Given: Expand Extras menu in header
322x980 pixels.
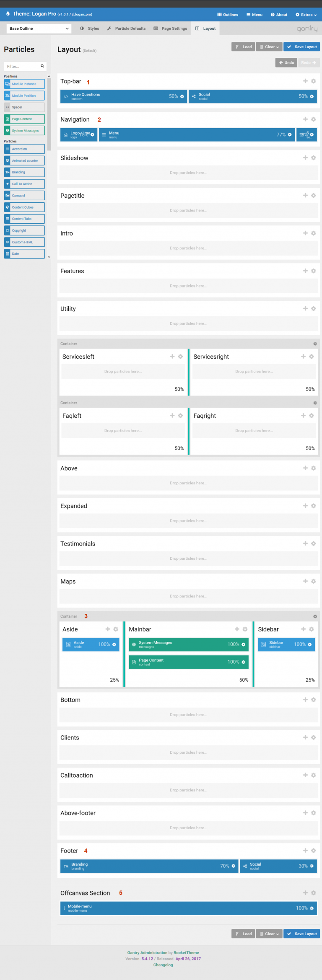Looking at the screenshot, I should pos(306,15).
